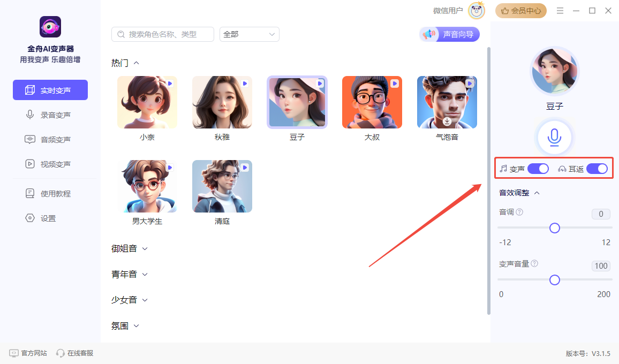Viewport: 619px width, 364px height.
Task: Collapse the 音效调整 panel
Action: (x=537, y=193)
